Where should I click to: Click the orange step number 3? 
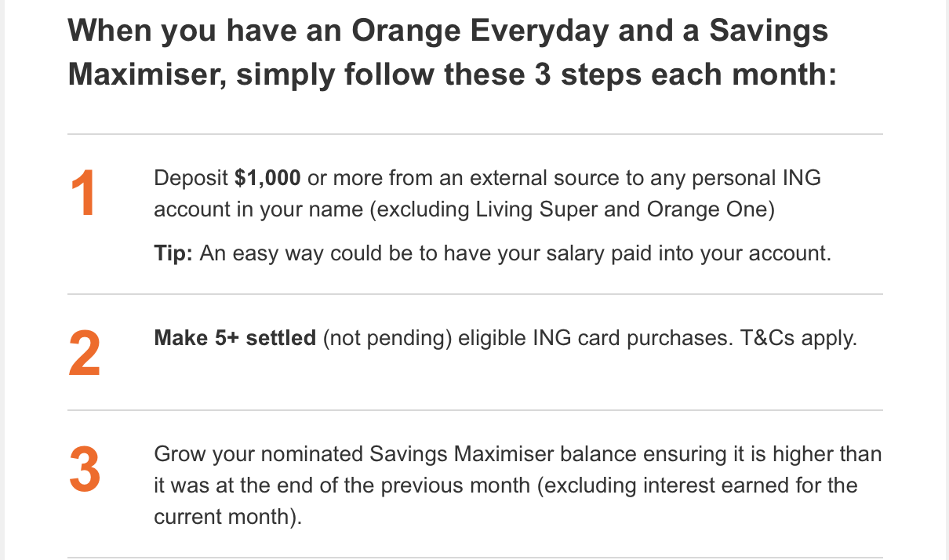[84, 471]
